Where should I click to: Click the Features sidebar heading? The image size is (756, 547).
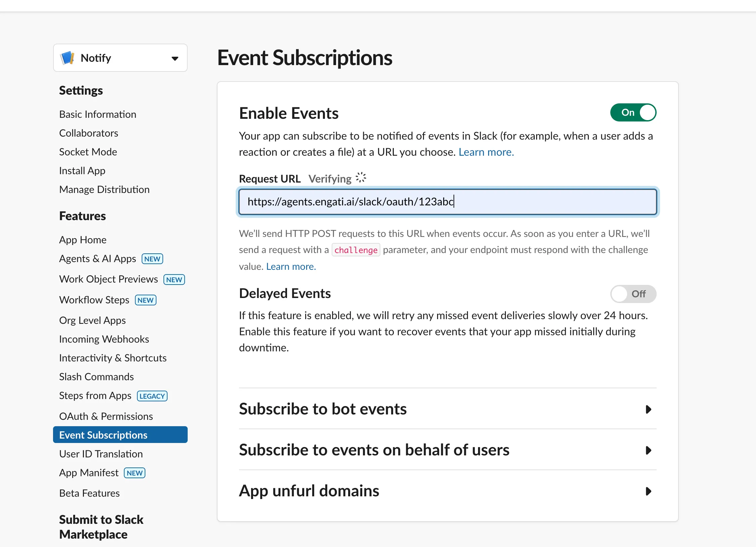[x=83, y=216]
